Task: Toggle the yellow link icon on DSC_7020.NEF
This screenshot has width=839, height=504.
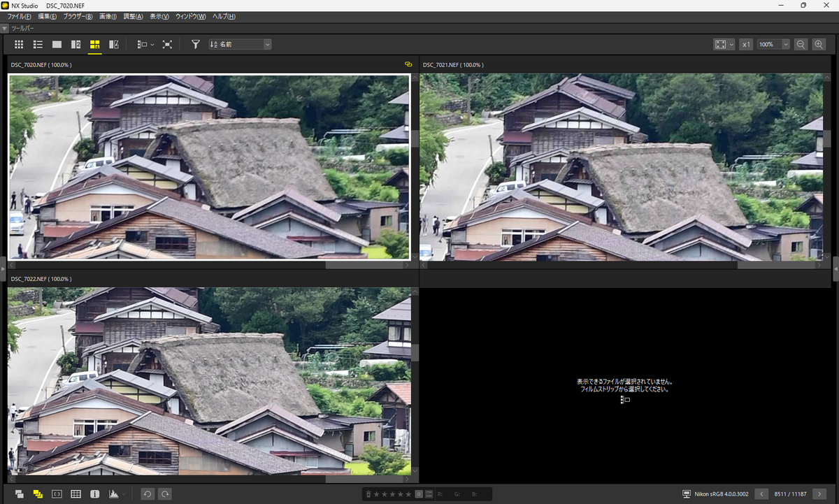Action: 408,64
